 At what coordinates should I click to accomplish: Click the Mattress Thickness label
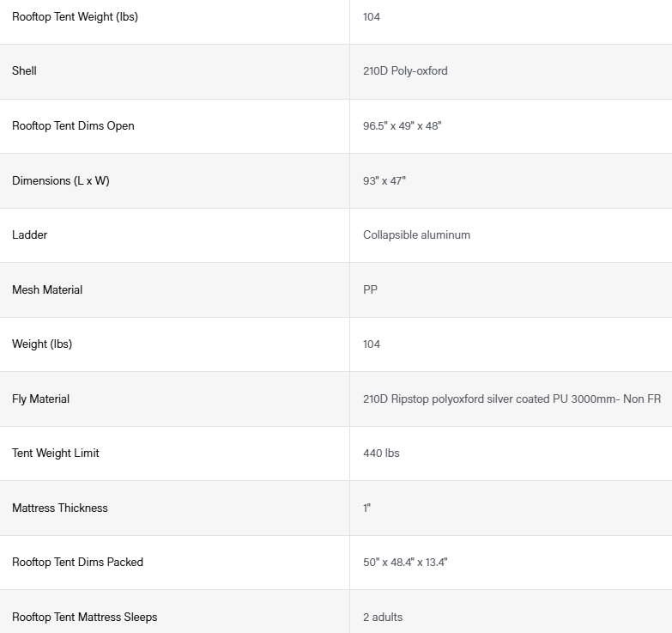59,508
